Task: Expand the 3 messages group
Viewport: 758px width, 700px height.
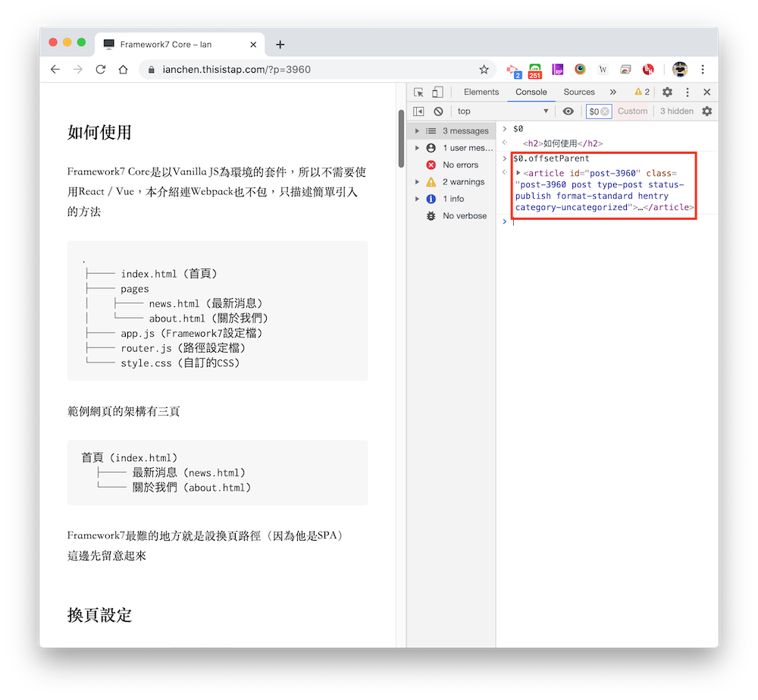Action: tap(417, 131)
